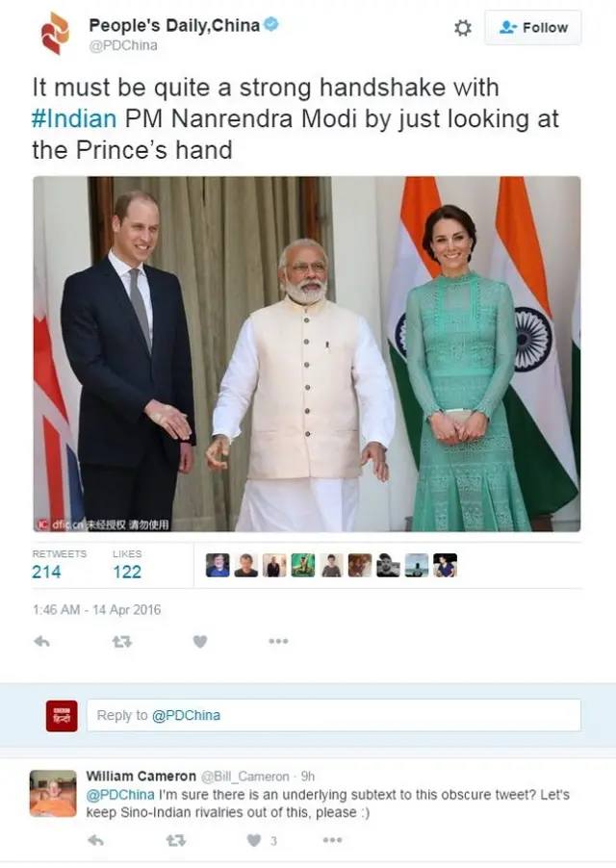Open the @PDChina handle under account name
Viewport: 616px width, 868px height.
click(x=123, y=45)
